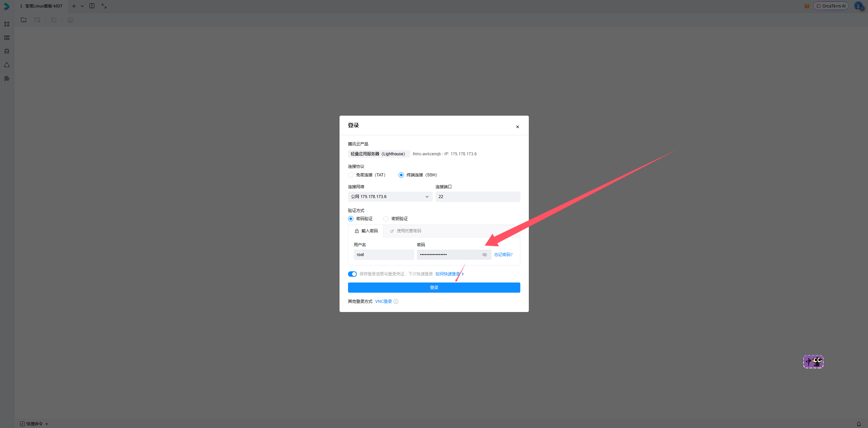Open the notification bell in status bar
868x428 pixels.
[x=859, y=424]
